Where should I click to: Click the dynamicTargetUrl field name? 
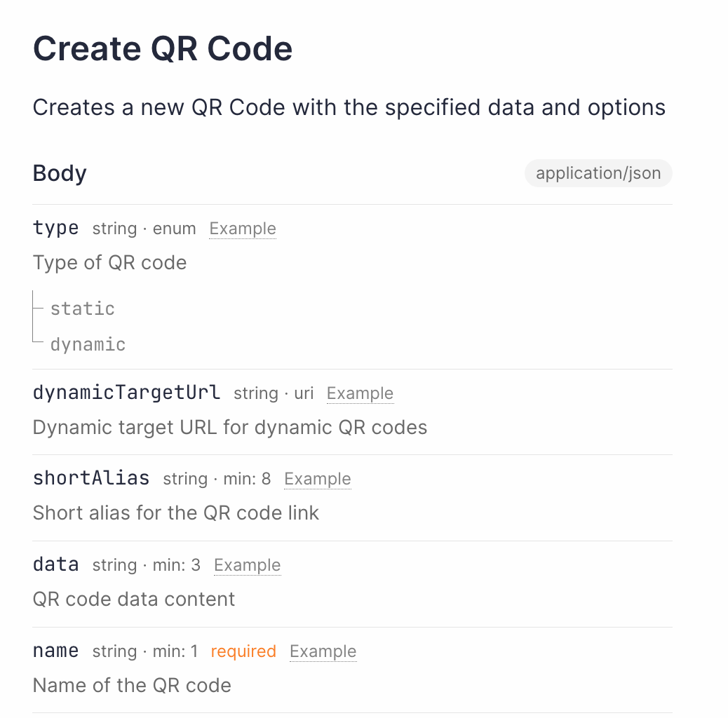(126, 393)
